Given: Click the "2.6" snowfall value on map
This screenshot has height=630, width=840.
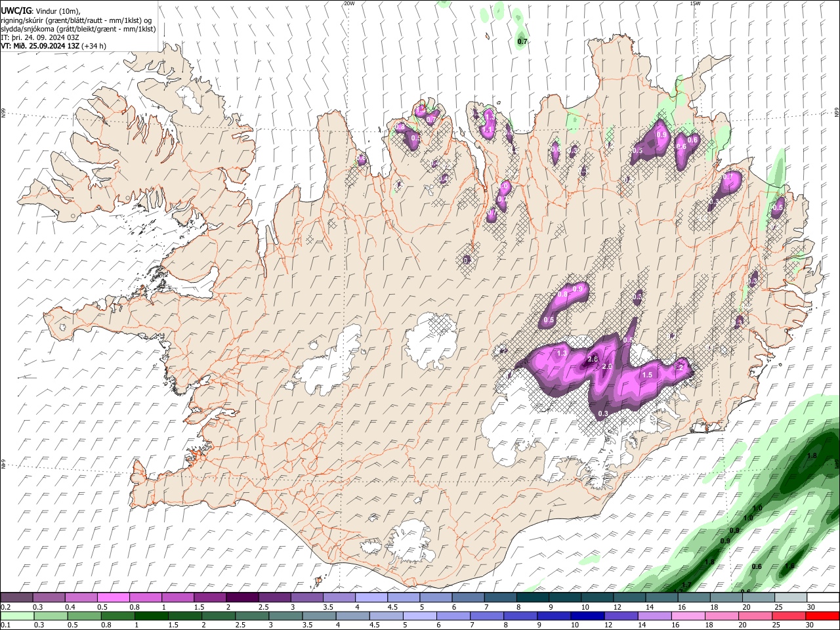Looking at the screenshot, I should point(608,366).
